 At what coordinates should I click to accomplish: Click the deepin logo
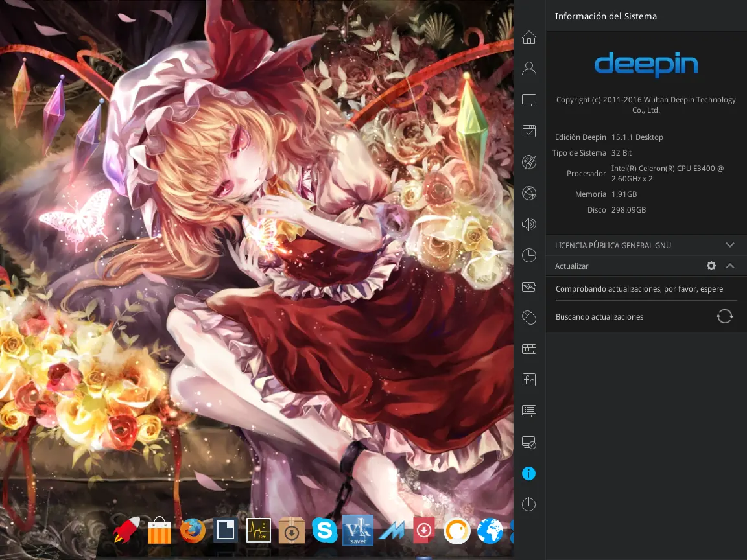tap(646, 64)
